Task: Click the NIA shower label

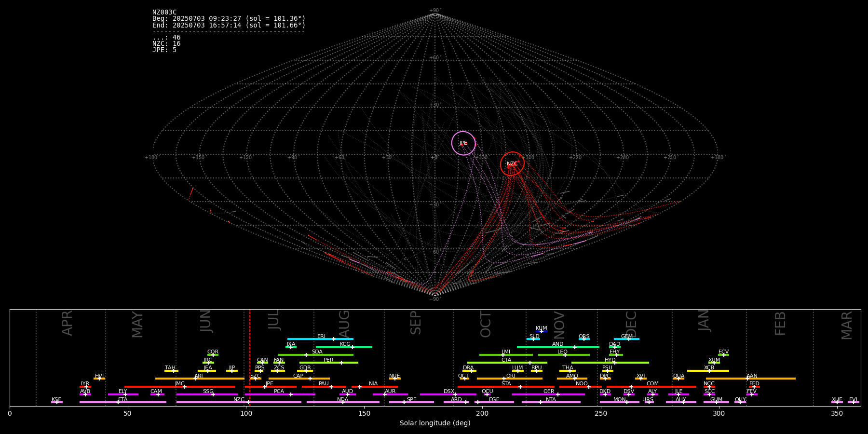Action: point(373,384)
